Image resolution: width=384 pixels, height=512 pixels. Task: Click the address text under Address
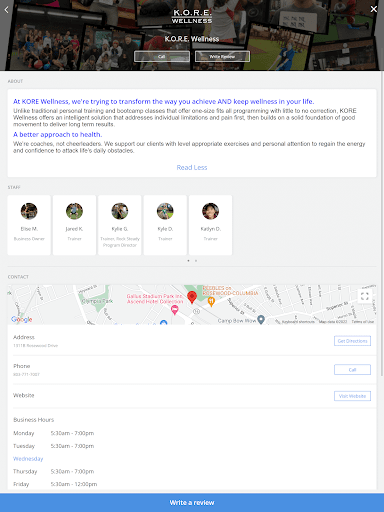pos(35,346)
